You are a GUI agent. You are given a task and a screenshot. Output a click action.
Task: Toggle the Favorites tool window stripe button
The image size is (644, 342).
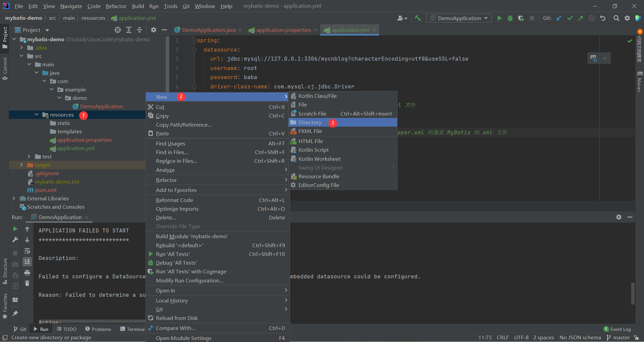(x=5, y=306)
